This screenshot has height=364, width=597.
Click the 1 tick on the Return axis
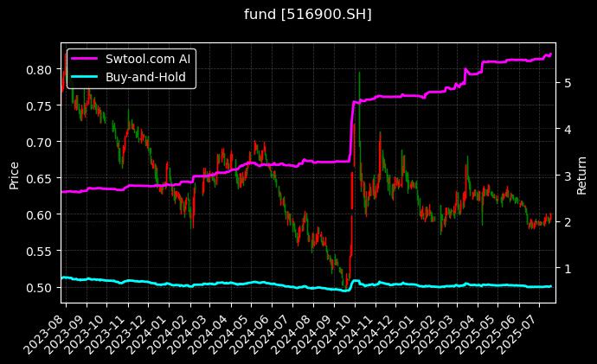[567, 269]
